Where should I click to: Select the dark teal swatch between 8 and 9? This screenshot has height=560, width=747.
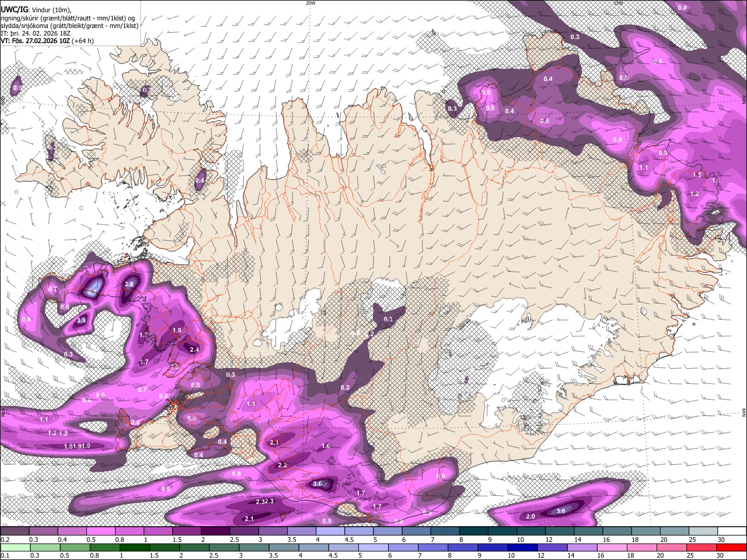click(x=473, y=531)
